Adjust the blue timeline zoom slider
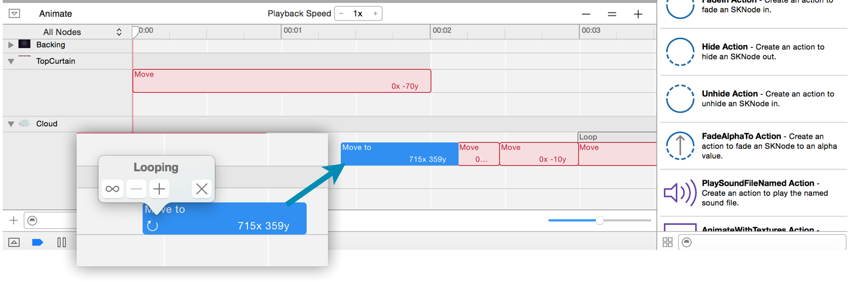 click(599, 220)
